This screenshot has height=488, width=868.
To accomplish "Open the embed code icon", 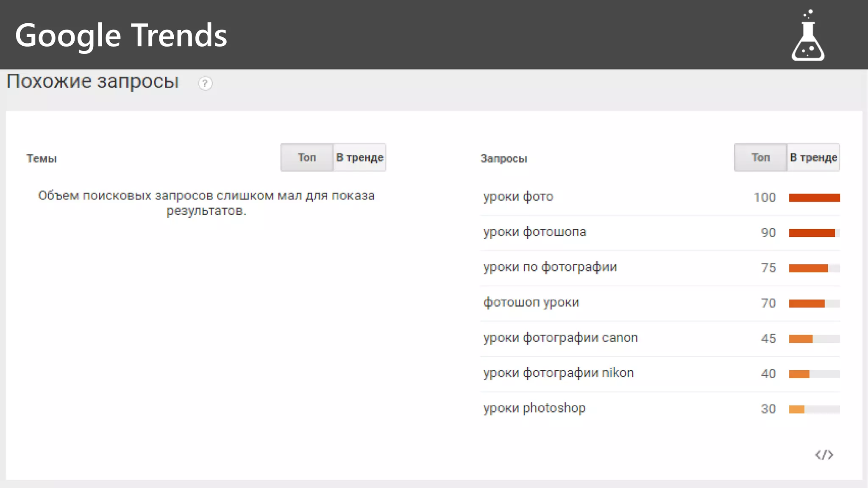I will tap(824, 455).
